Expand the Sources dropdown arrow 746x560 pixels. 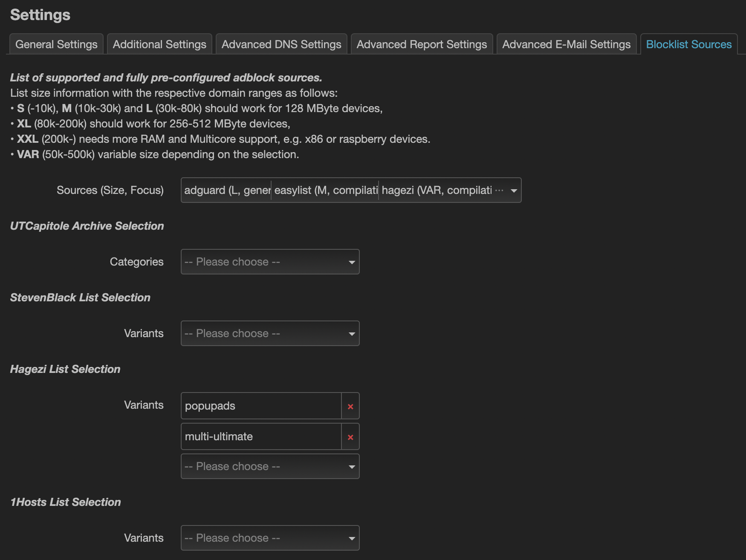pos(514,191)
